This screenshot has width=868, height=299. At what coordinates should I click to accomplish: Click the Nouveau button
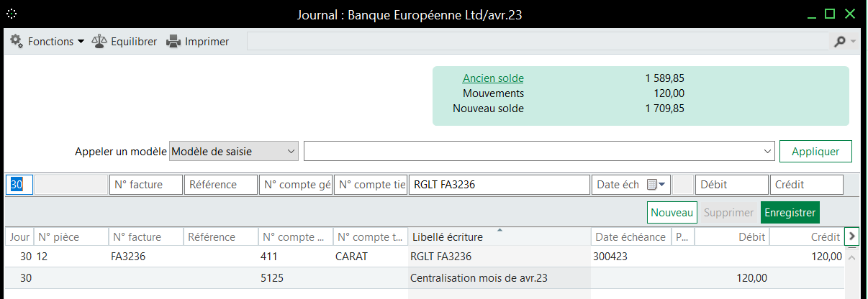[672, 213]
